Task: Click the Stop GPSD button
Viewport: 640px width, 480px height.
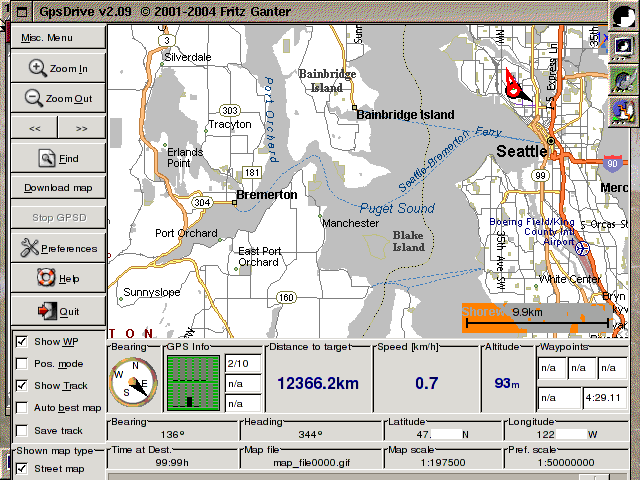Action: pos(58,217)
